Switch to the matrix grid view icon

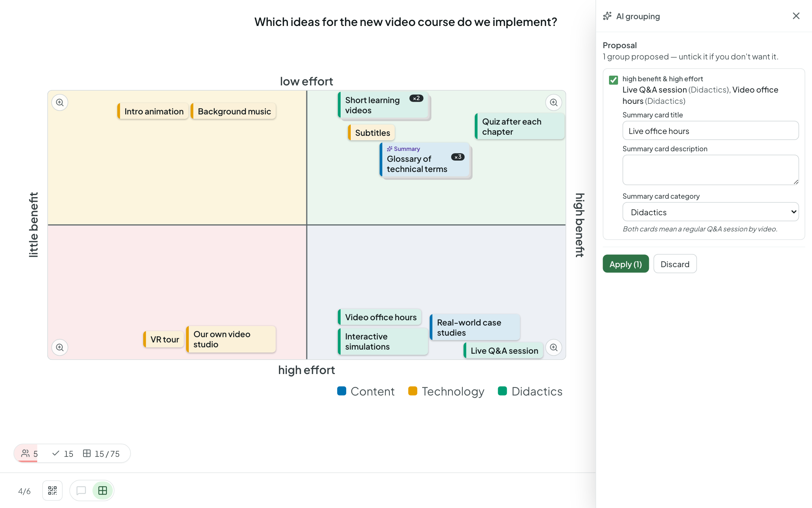click(103, 491)
